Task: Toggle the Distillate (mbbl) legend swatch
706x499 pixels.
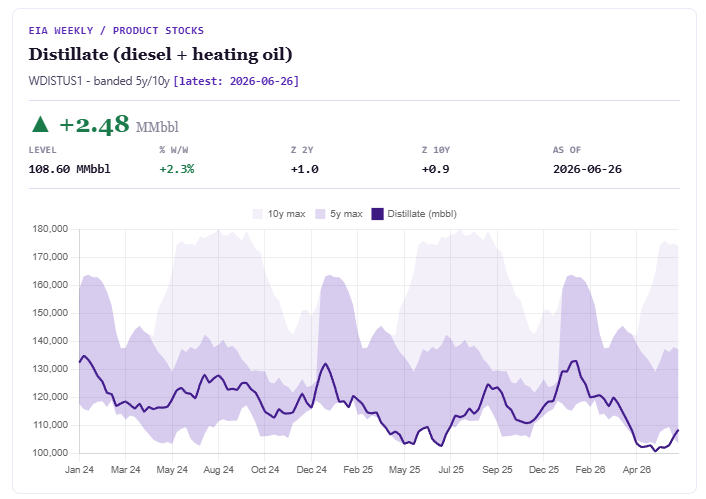Action: coord(377,214)
